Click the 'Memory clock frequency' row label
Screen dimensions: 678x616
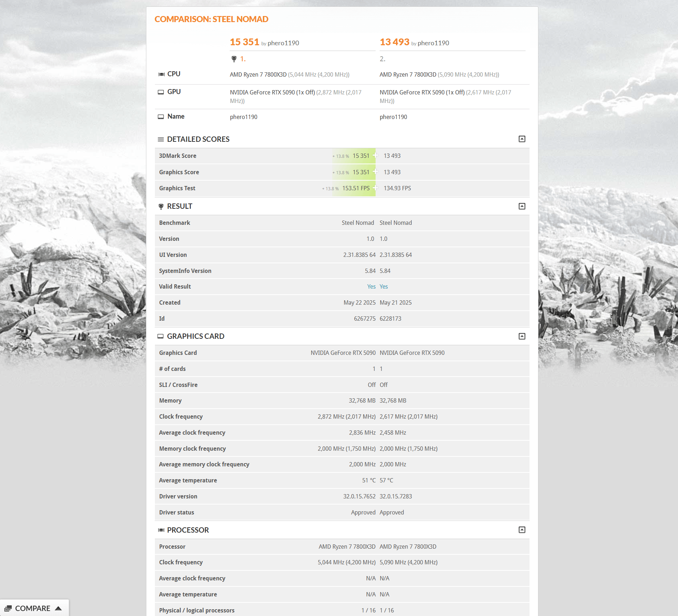pos(192,449)
